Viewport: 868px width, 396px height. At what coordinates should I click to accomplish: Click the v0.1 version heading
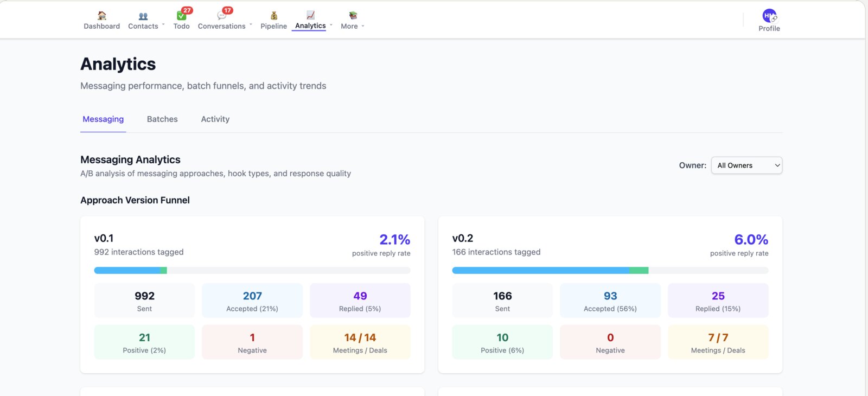104,238
